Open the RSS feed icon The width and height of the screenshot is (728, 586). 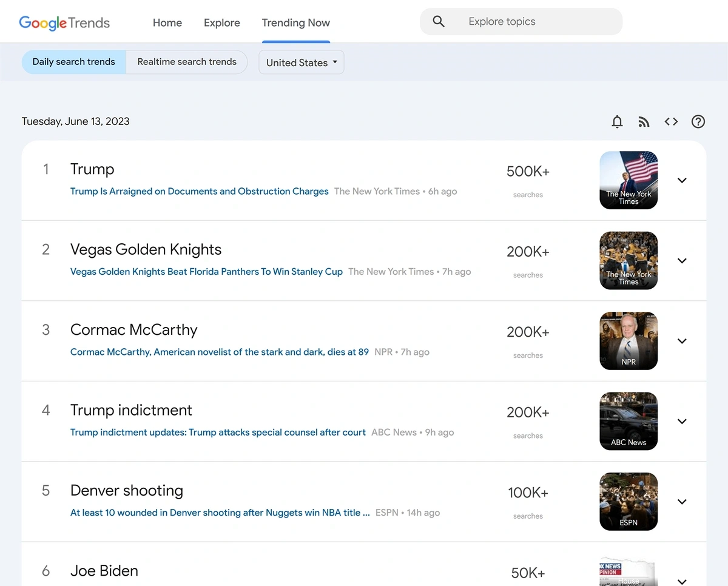click(x=644, y=122)
